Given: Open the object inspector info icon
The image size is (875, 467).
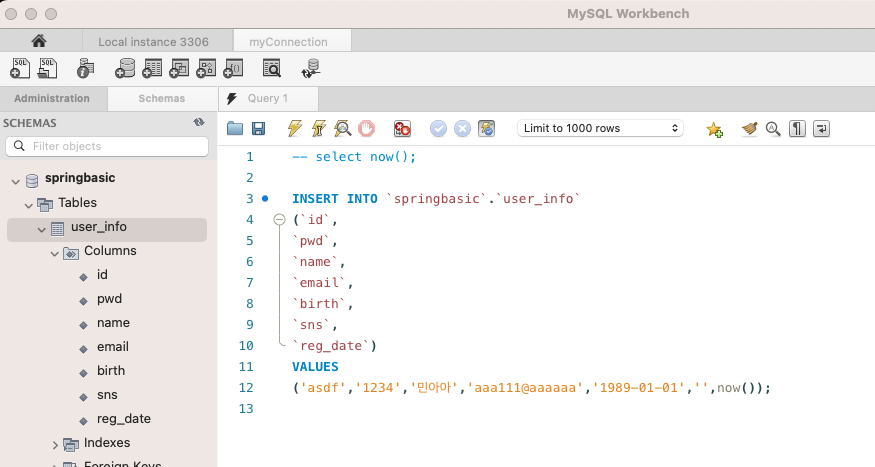Looking at the screenshot, I should tap(85, 69).
